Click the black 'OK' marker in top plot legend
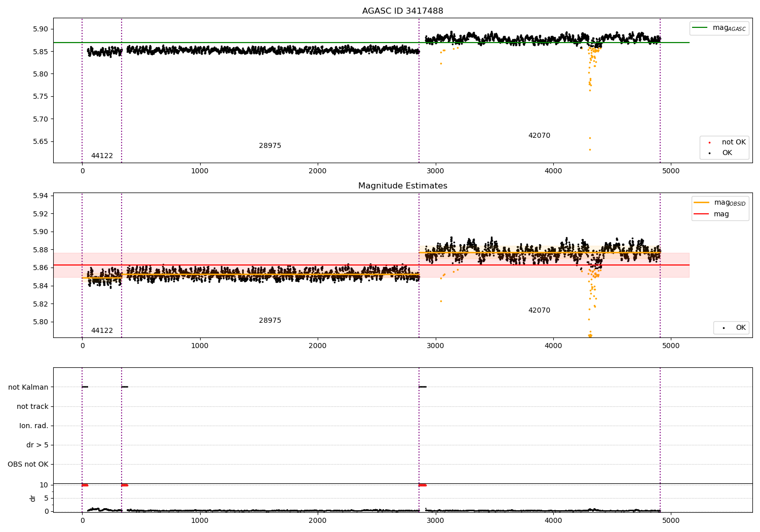The image size is (760, 532). pyautogui.click(x=709, y=153)
